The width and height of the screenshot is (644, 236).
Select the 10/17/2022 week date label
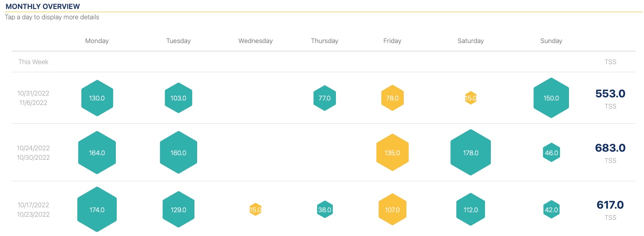tap(33, 205)
